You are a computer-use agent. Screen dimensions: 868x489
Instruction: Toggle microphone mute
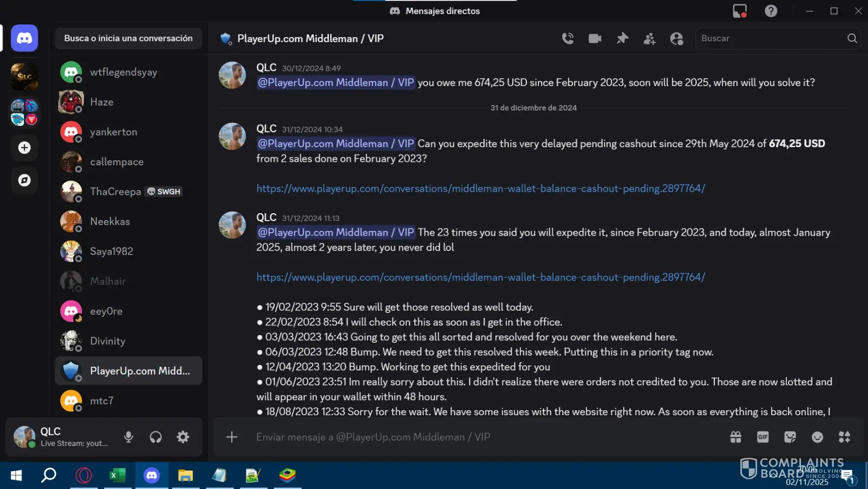[x=129, y=437]
